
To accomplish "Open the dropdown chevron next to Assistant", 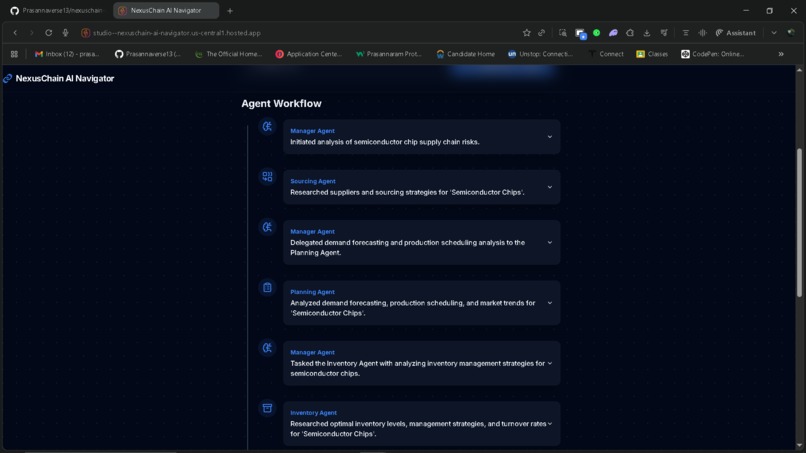I will (774, 33).
